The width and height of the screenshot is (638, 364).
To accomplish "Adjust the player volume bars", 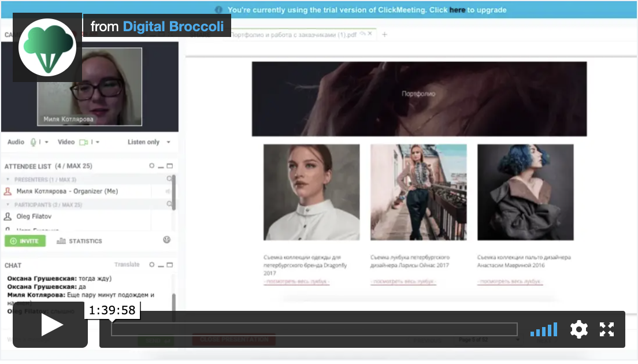I will [543, 329].
